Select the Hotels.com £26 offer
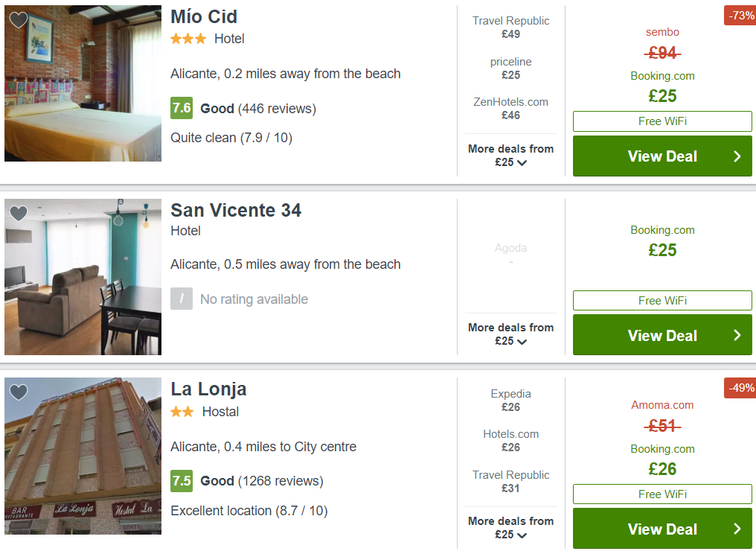 (x=510, y=441)
